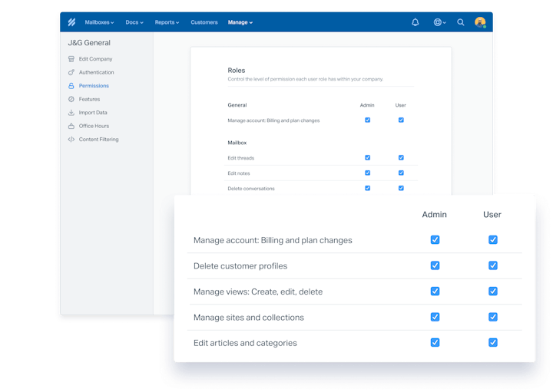Click the Help Scout logo icon
This screenshot has height=392, width=553.
(71, 22)
